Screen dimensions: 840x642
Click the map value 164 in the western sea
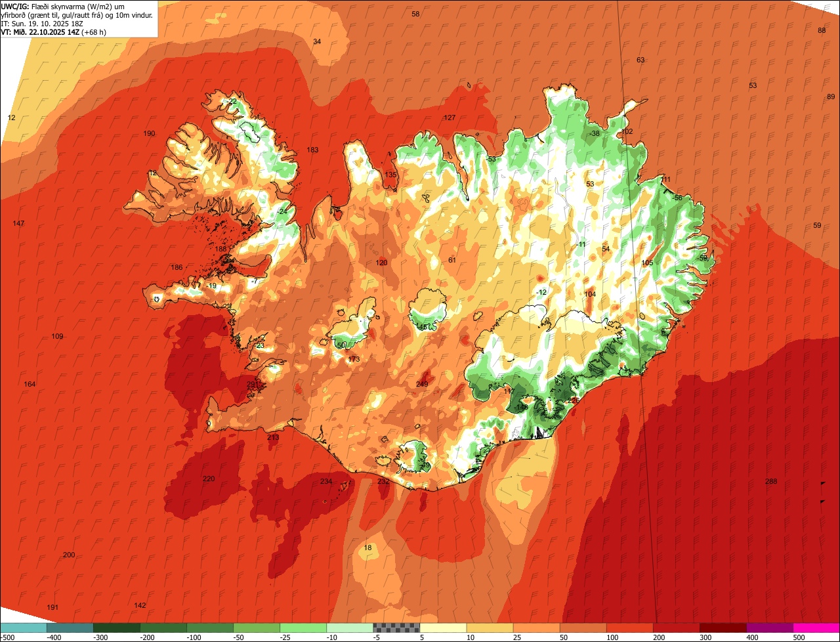pos(30,384)
